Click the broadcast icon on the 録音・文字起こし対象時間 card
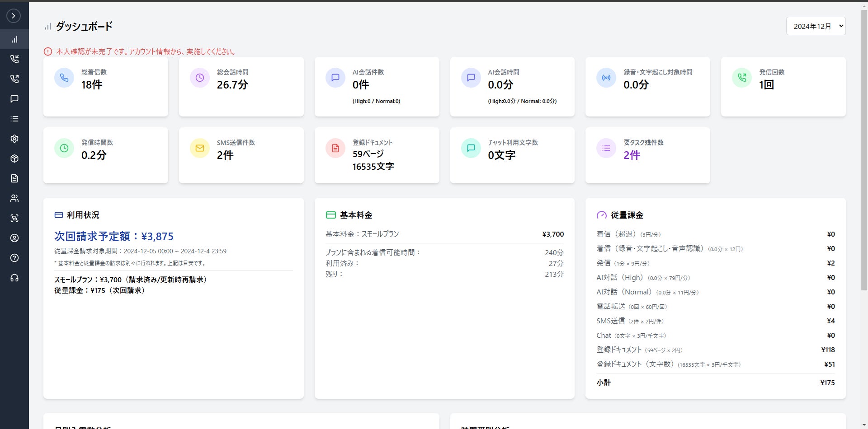This screenshot has height=429, width=868. (x=606, y=78)
